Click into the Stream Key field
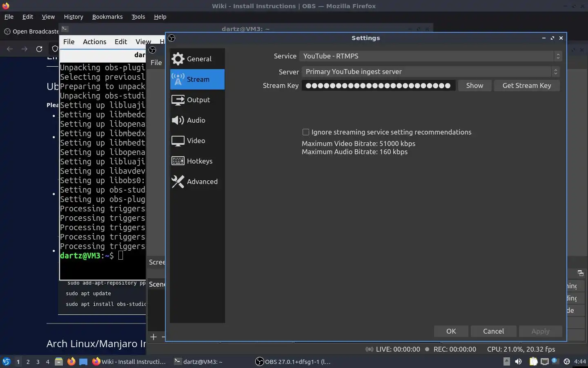Viewport: 588px width, 368px height. [x=379, y=85]
